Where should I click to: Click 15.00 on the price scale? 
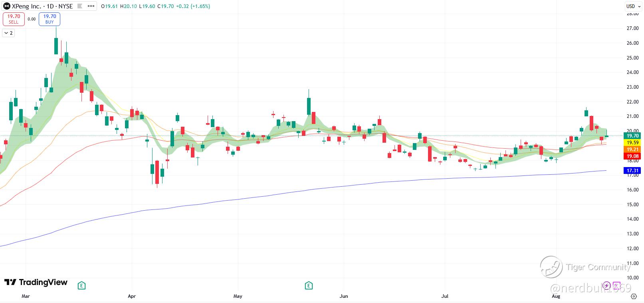[632, 205]
